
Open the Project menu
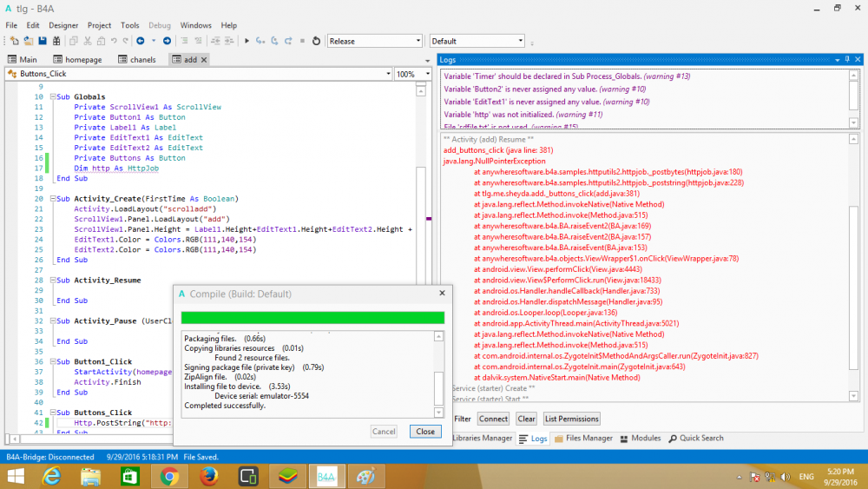click(x=98, y=25)
